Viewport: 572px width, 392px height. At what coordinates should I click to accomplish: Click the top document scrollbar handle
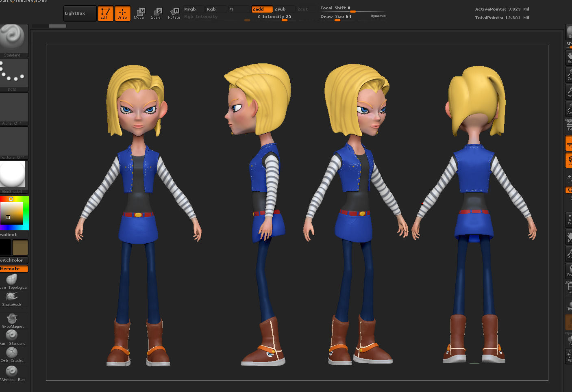point(57,26)
